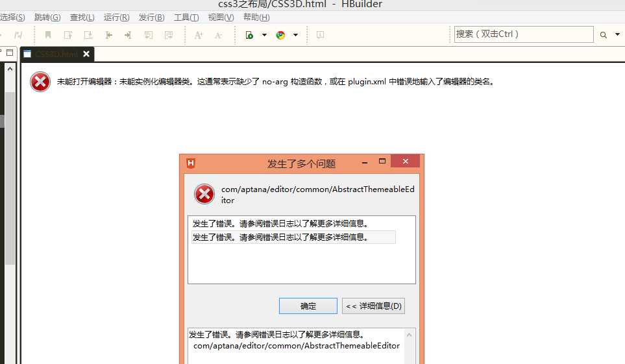625x364 pixels.
Task: Open the dropdown beside the run icon
Action: pos(264,35)
